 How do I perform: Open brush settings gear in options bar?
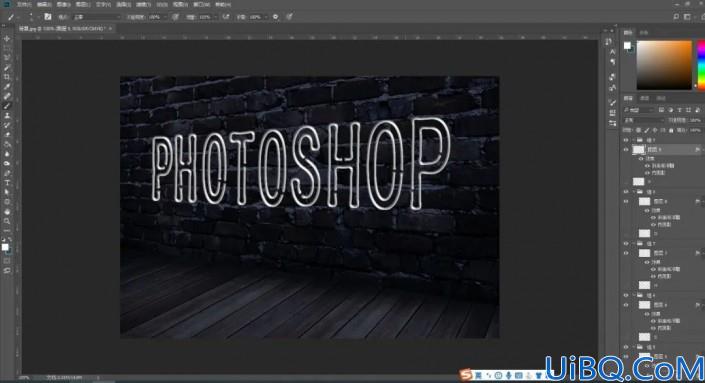pos(275,17)
